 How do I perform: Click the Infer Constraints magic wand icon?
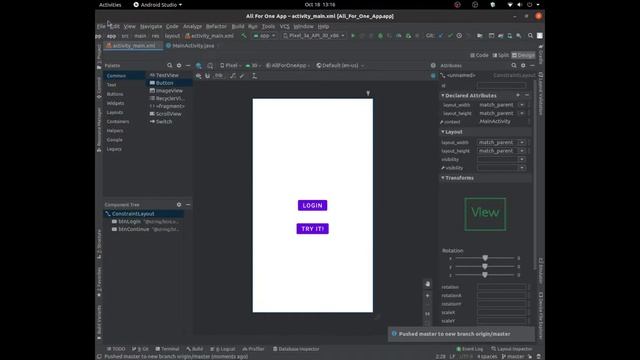pyautogui.click(x=242, y=76)
